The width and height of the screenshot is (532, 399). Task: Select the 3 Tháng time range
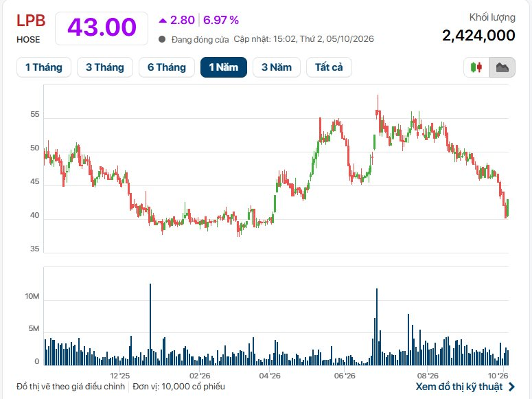105,67
